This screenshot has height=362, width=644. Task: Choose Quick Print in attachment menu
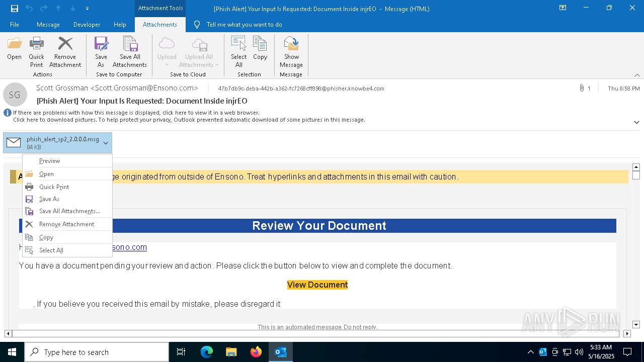point(67,187)
